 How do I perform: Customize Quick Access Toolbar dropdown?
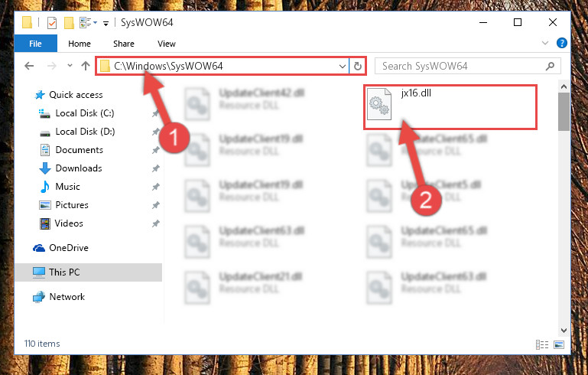click(x=106, y=24)
